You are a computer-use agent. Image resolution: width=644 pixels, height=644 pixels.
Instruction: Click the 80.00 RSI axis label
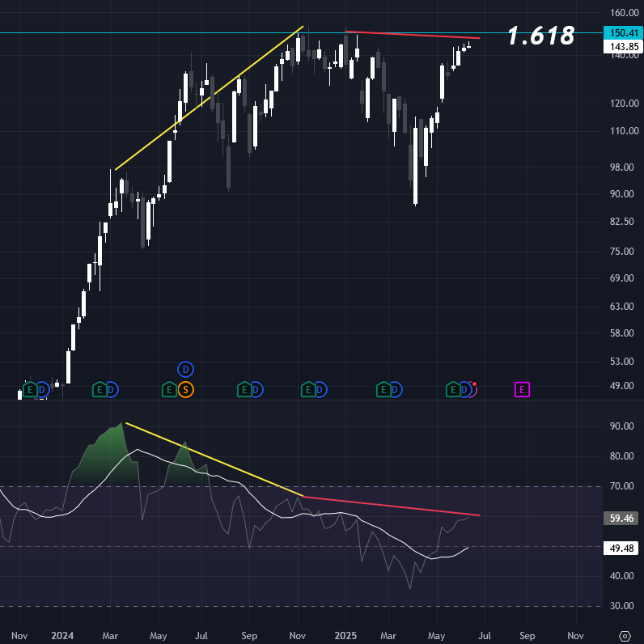[622, 455]
